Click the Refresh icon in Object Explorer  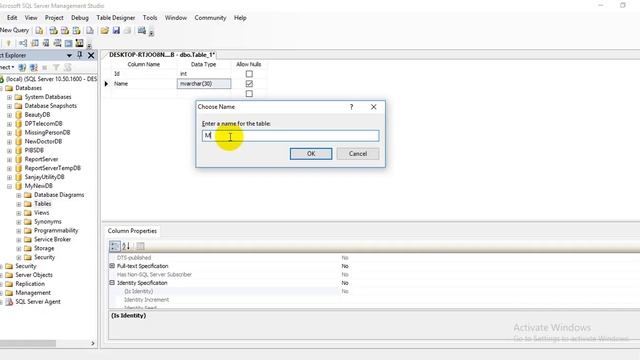68,67
